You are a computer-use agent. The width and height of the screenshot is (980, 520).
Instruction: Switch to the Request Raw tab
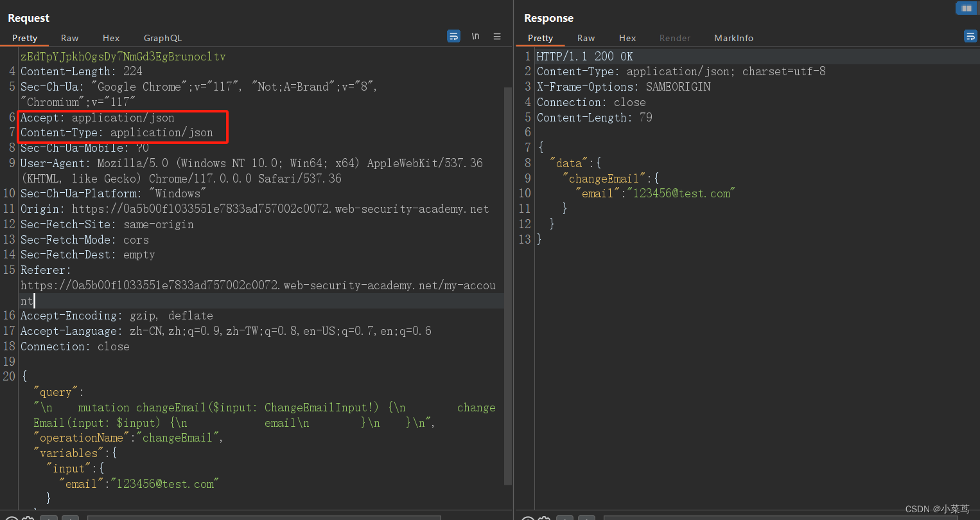[70, 38]
